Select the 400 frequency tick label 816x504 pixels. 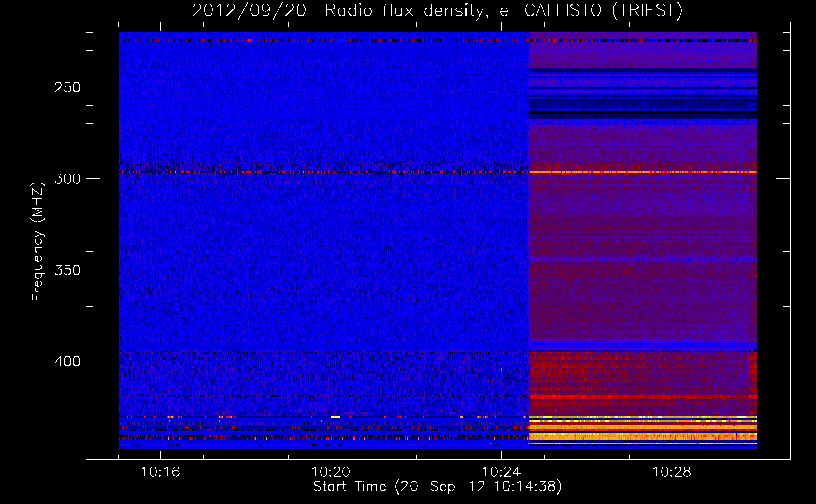point(68,362)
